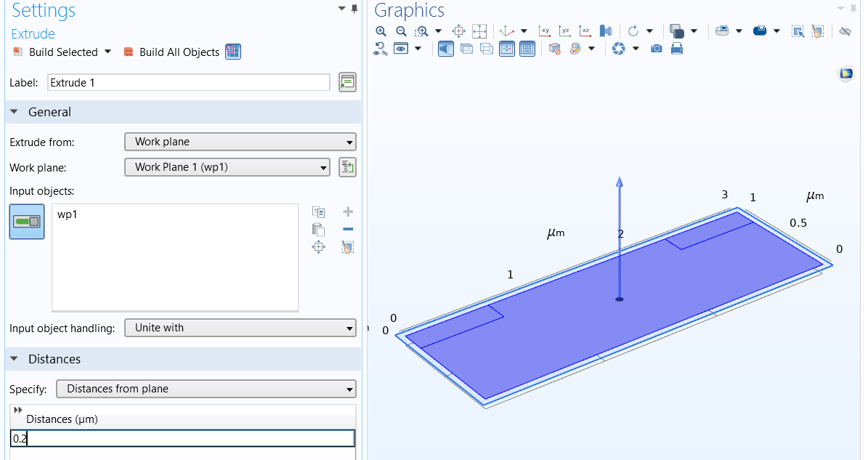Click the aperture-shaped image icon
Image resolution: width=868 pixels, height=460 pixels.
[x=618, y=49]
